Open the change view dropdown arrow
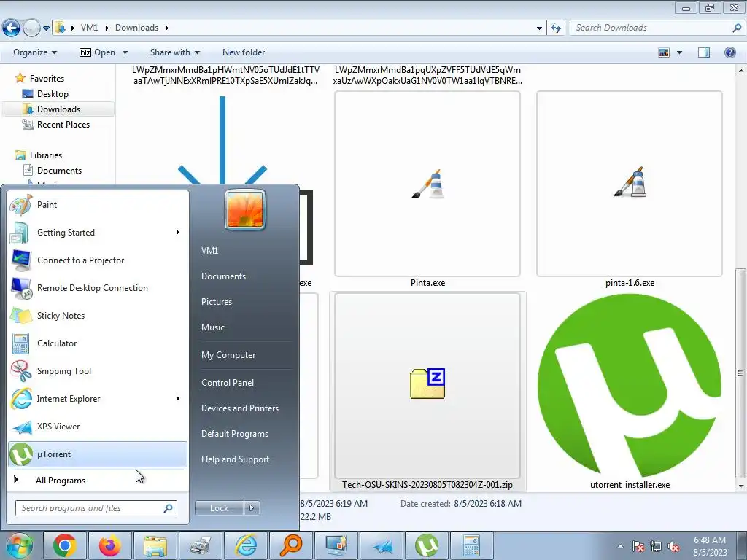This screenshot has width=747, height=560. pos(679,52)
